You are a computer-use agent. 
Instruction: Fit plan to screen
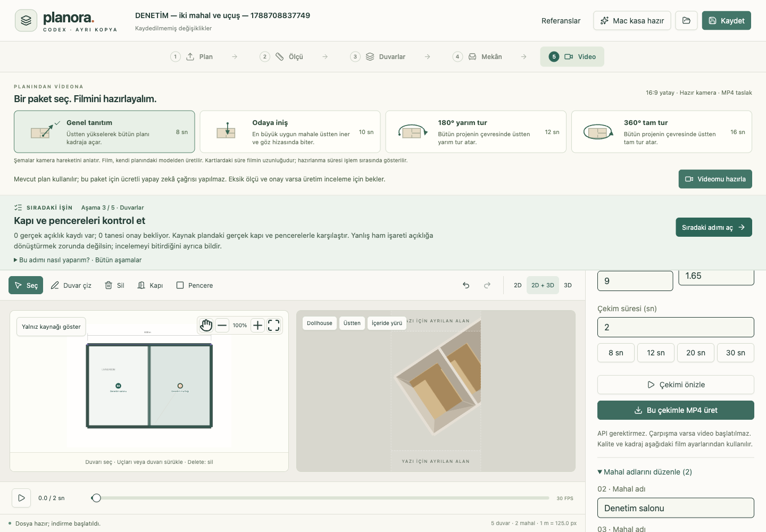click(273, 325)
